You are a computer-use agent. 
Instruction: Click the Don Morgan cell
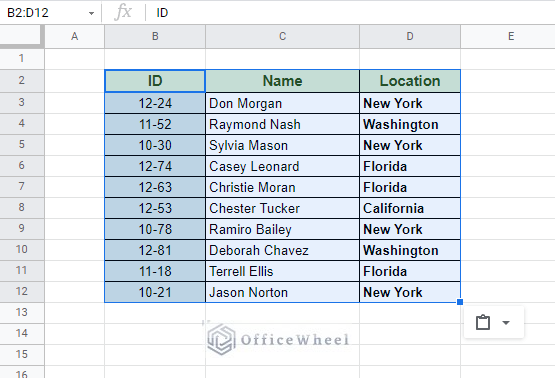point(282,103)
